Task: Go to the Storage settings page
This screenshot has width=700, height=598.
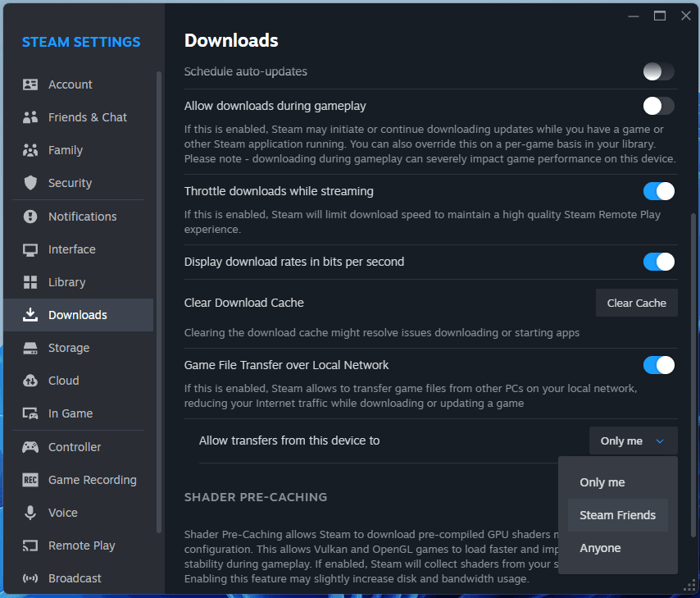Action: [69, 348]
